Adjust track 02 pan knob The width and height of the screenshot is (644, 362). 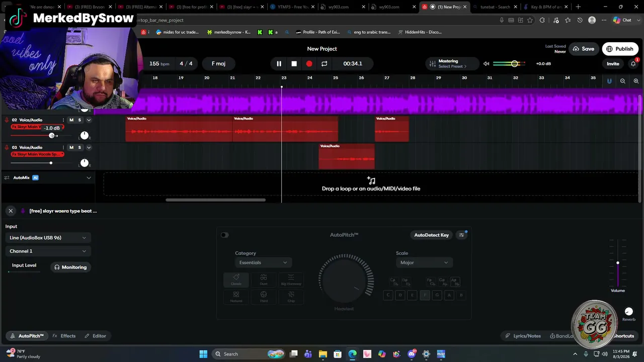[85, 135]
